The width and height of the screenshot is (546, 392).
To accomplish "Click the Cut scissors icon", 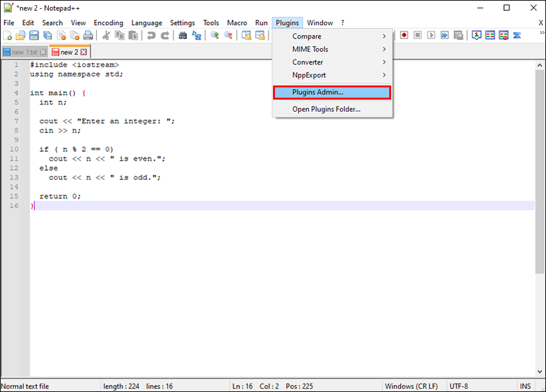I will coord(107,36).
